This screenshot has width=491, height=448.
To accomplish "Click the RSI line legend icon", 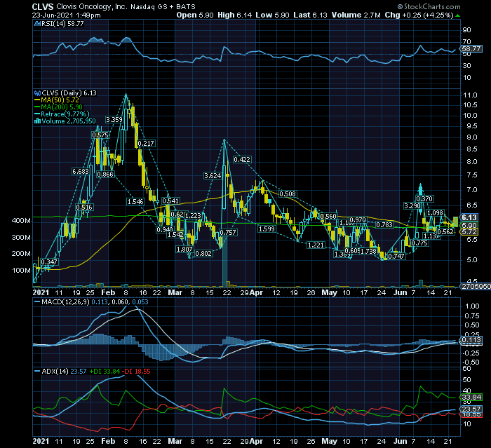I will point(37,23).
